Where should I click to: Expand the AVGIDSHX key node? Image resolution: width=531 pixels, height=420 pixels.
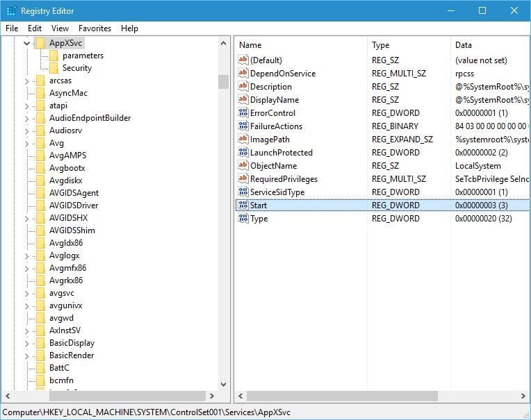[x=26, y=219]
